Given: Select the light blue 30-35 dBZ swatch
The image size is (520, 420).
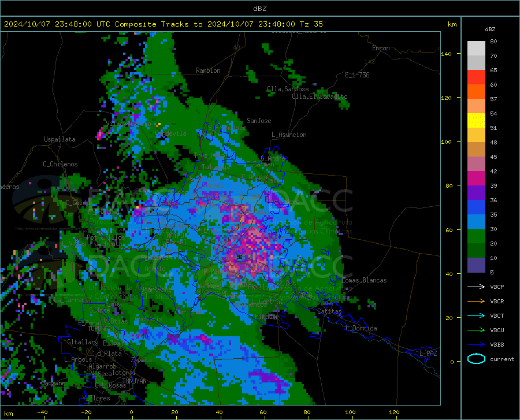Looking at the screenshot, I should tap(476, 222).
